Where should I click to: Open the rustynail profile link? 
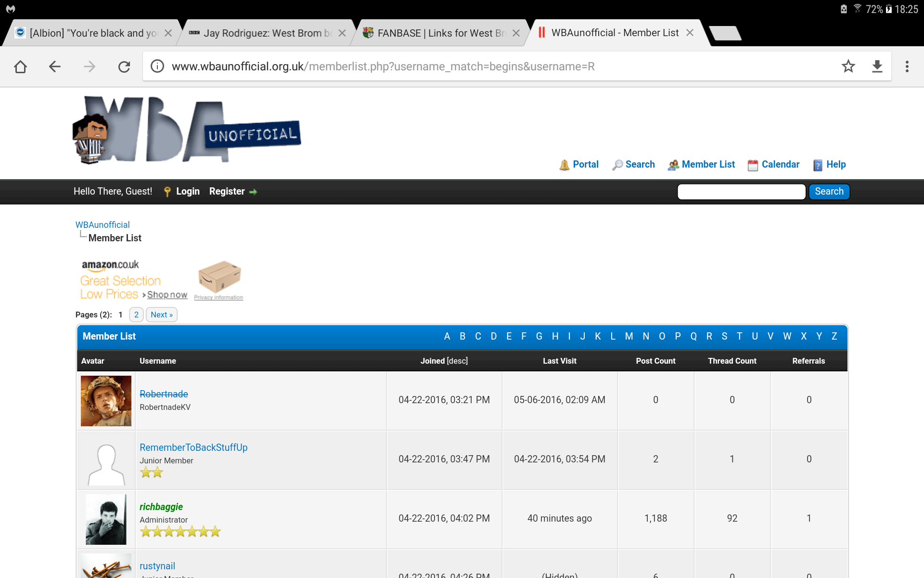point(157,566)
